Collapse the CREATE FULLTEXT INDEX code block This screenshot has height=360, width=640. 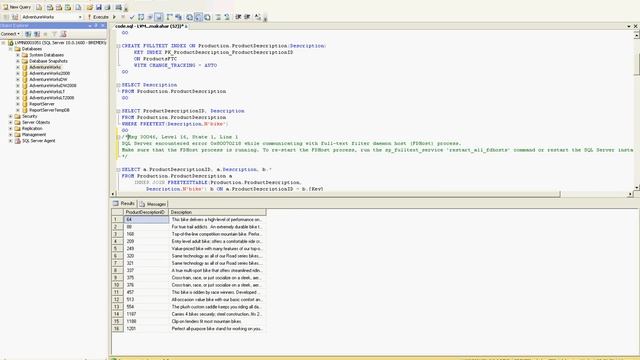(x=118, y=46)
